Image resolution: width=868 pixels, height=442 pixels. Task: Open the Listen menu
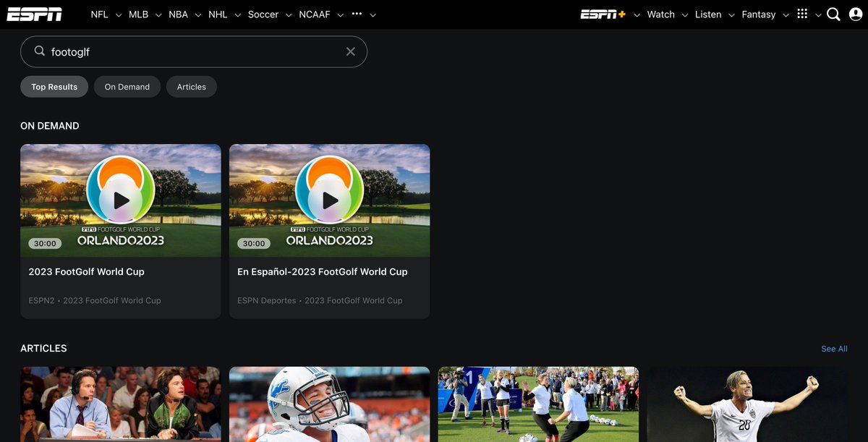(708, 14)
